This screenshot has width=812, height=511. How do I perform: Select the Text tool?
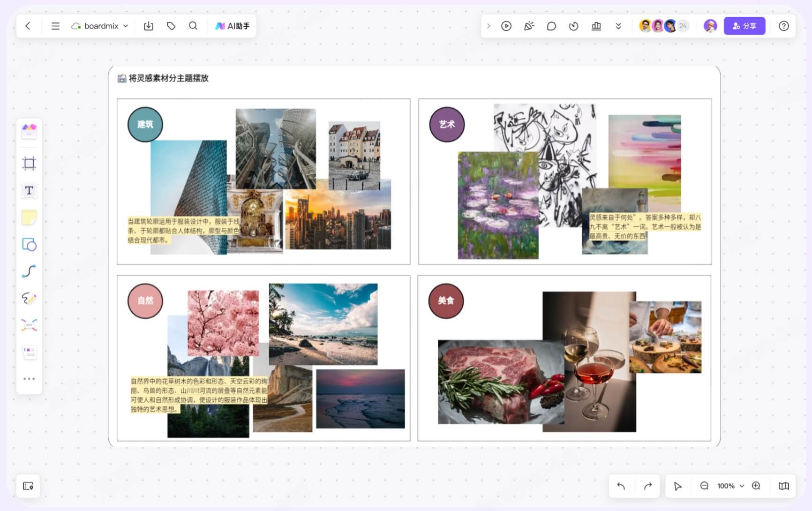click(29, 190)
